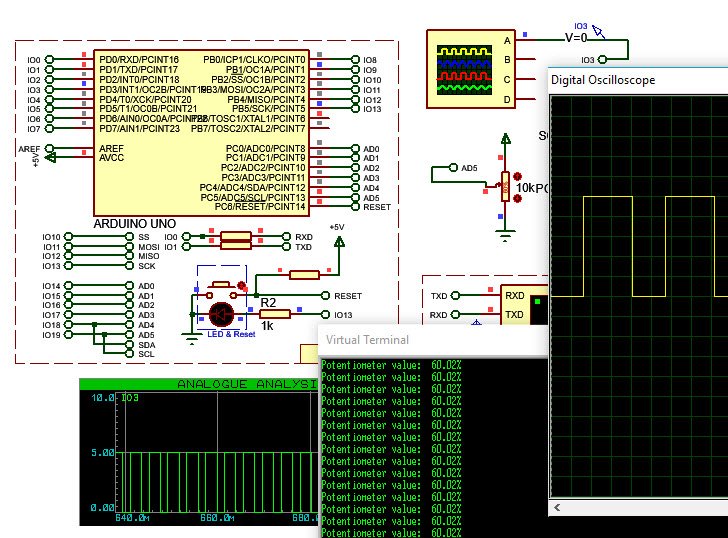
Task: Click the ARDUINO UNO label text
Action: pyautogui.click(x=135, y=224)
